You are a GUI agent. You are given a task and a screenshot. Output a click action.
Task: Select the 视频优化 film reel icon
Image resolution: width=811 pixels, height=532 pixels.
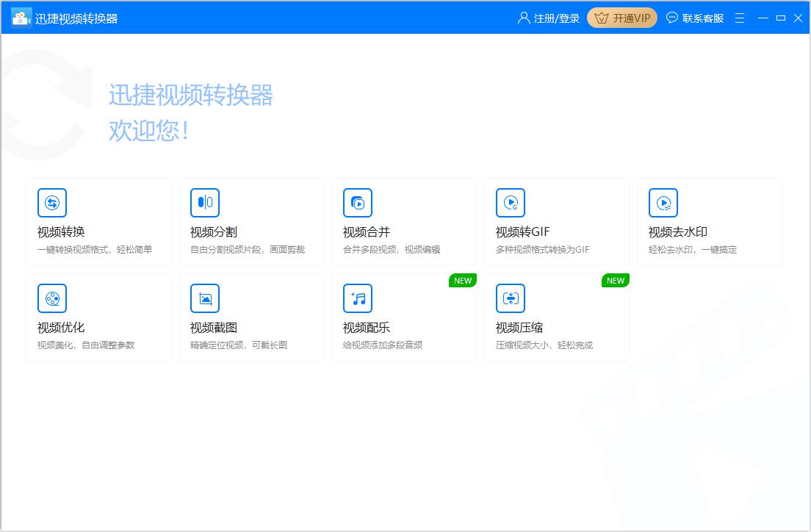[x=52, y=298]
